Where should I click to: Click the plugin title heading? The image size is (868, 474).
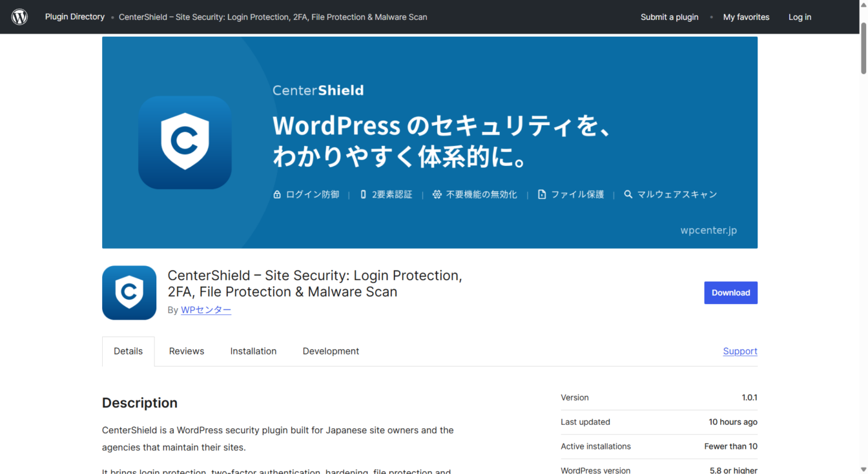tap(315, 283)
